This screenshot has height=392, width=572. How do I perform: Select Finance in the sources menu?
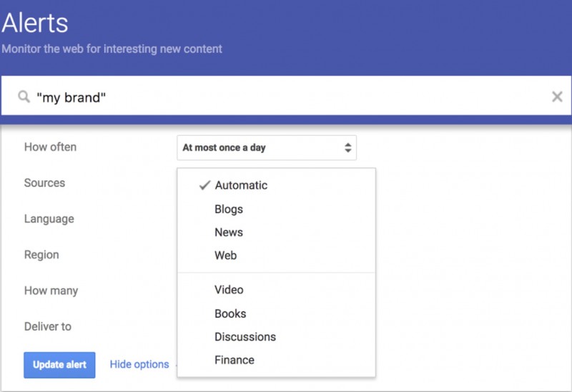(235, 360)
